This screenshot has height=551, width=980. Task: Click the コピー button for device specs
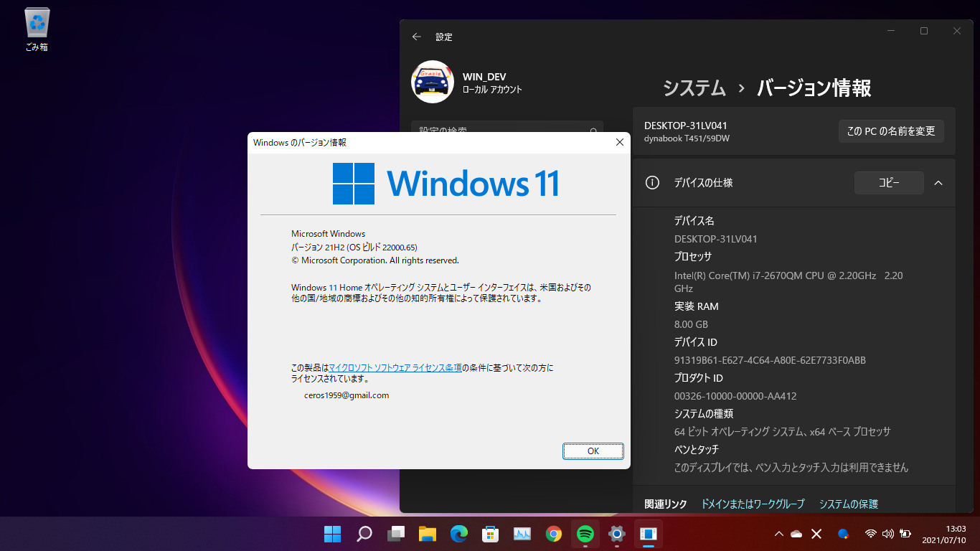coord(889,183)
